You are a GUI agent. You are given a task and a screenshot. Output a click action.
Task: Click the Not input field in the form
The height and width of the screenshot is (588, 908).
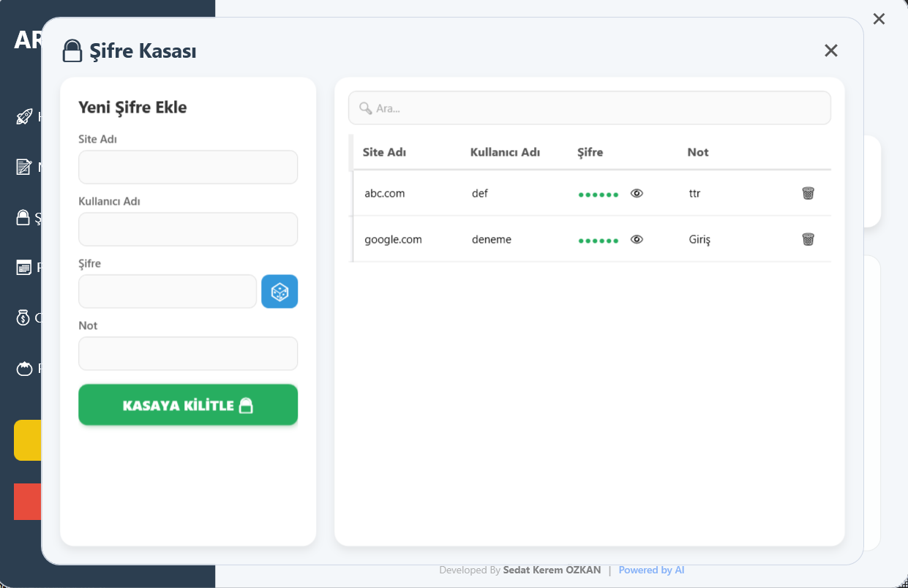pos(188,354)
